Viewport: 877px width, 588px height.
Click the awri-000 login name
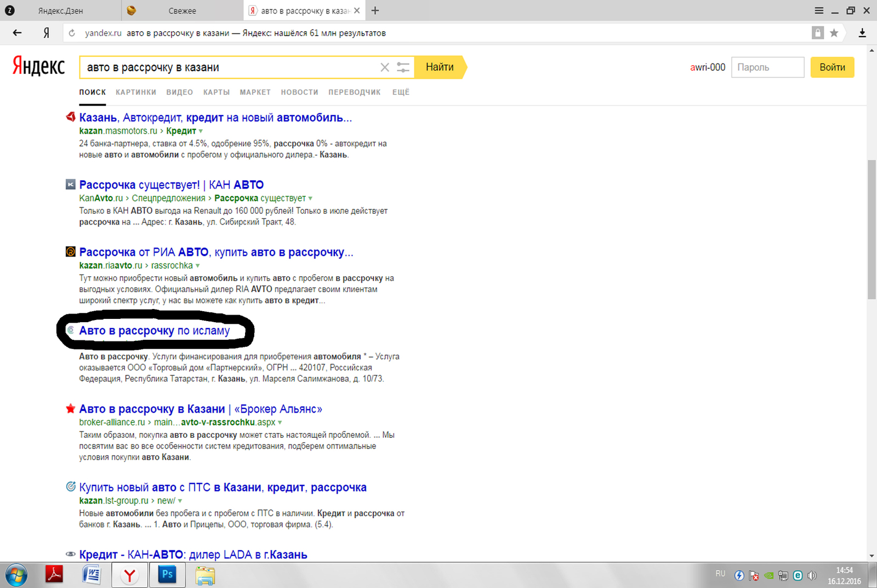coord(708,67)
